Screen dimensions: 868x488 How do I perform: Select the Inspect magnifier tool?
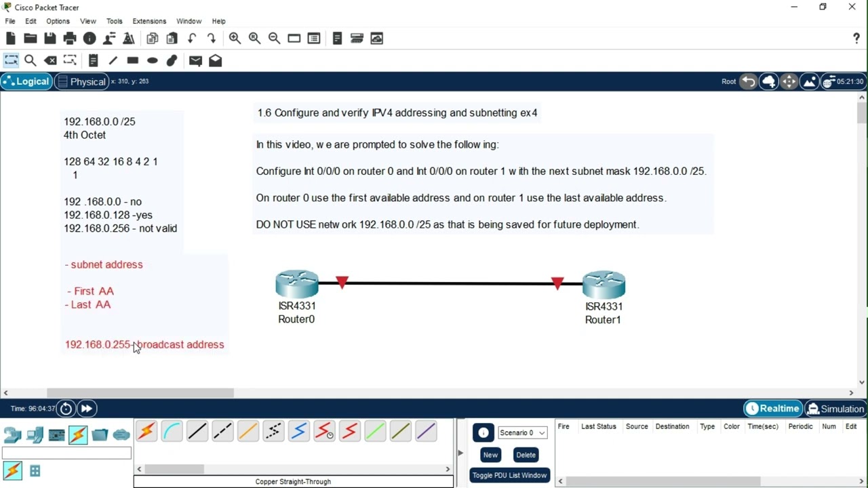click(31, 60)
